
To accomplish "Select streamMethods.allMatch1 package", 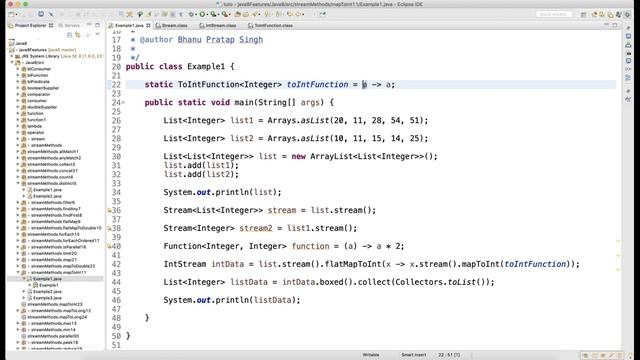I will pyautogui.click(x=53, y=151).
